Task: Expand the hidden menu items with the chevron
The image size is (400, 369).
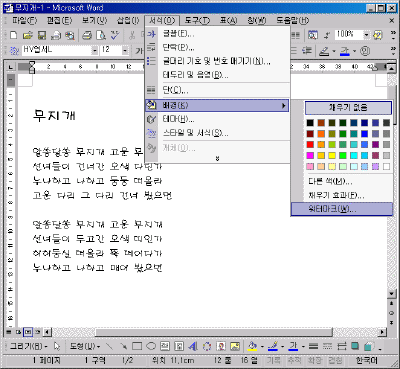Action: tap(217, 159)
